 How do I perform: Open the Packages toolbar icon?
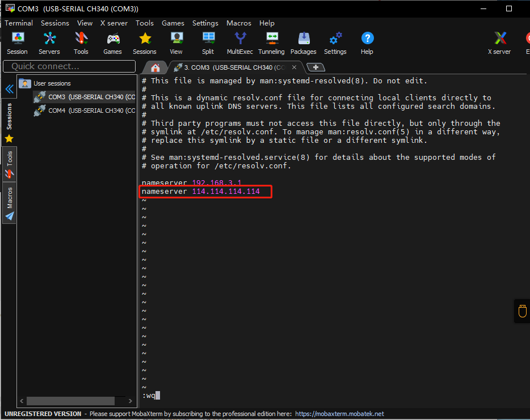click(x=304, y=43)
